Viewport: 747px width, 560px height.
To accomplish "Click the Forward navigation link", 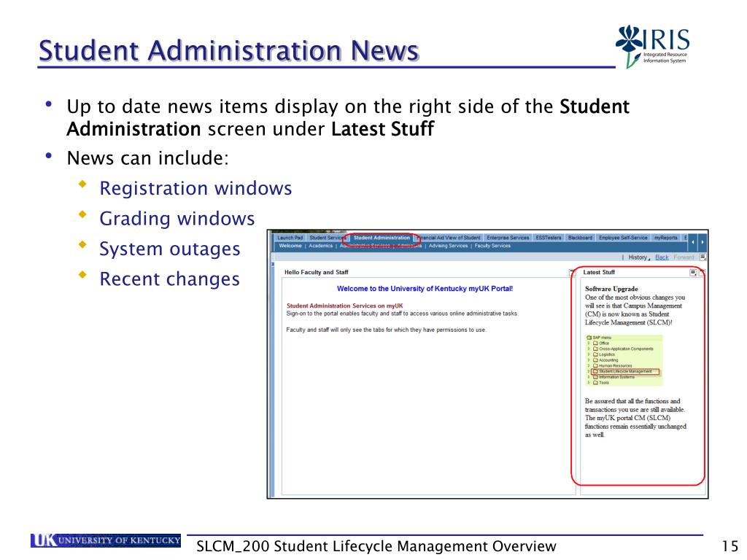I will click(x=684, y=257).
